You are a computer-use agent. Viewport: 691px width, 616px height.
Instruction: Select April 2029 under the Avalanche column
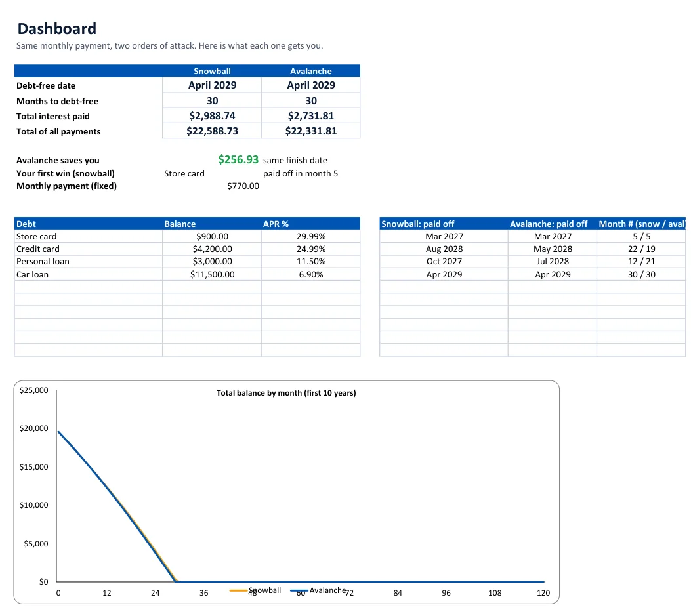(310, 85)
